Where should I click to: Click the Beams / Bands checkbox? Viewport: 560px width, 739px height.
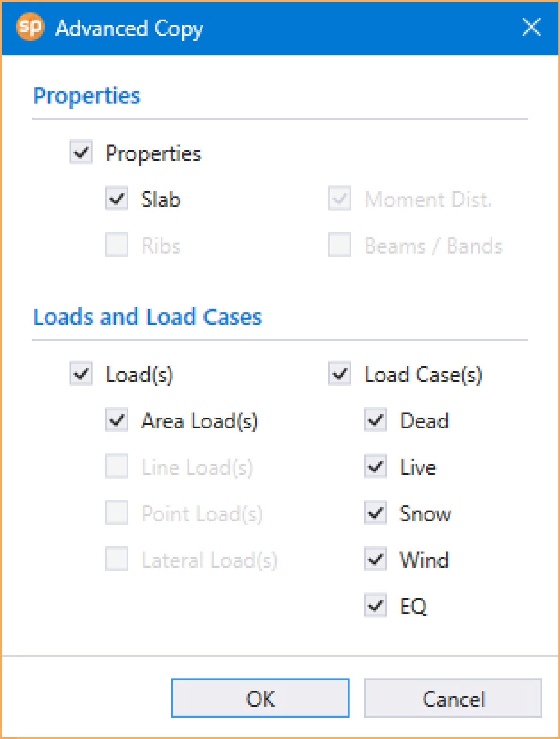coord(340,245)
